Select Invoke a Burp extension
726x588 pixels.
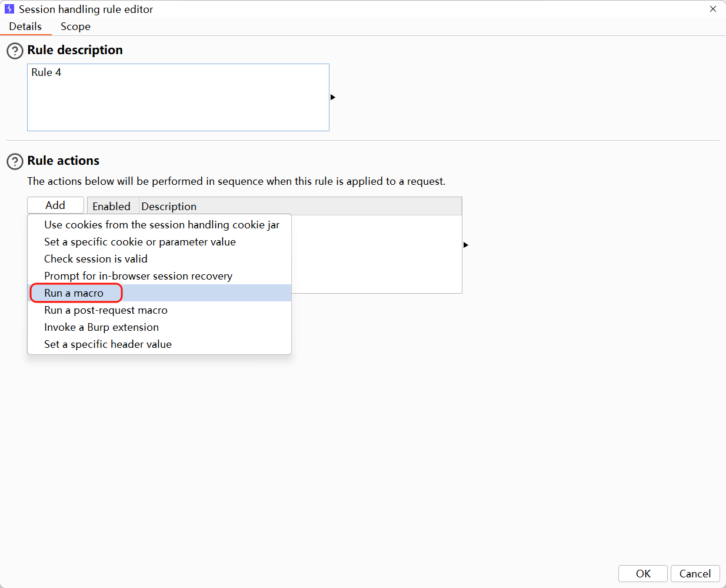point(101,327)
